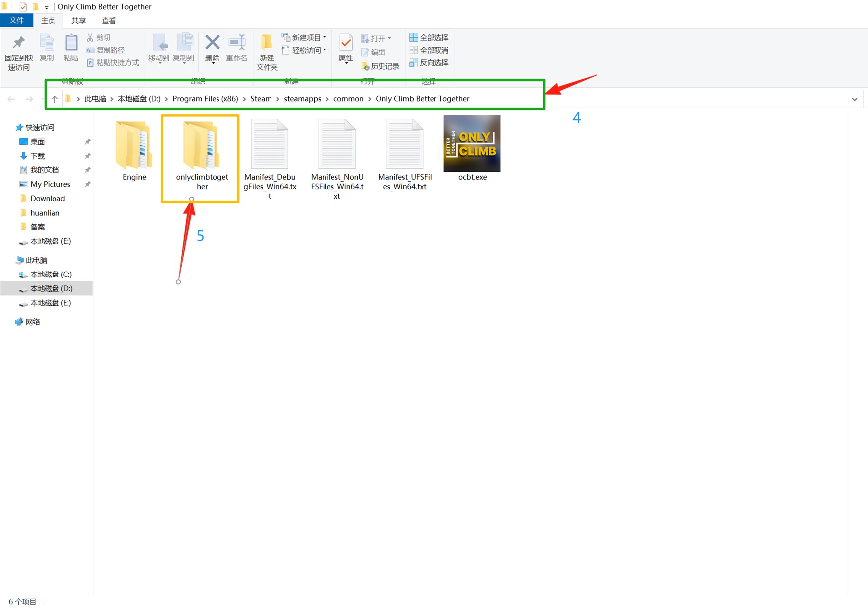Screen dimensions: 868x608
Task: Open the File (文件) tab
Action: tap(16, 20)
